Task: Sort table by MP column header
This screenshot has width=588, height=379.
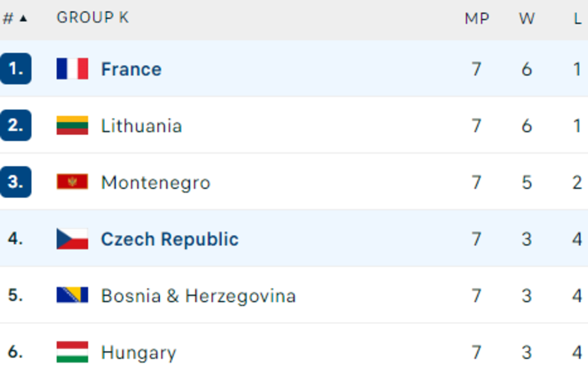Action: tap(477, 18)
